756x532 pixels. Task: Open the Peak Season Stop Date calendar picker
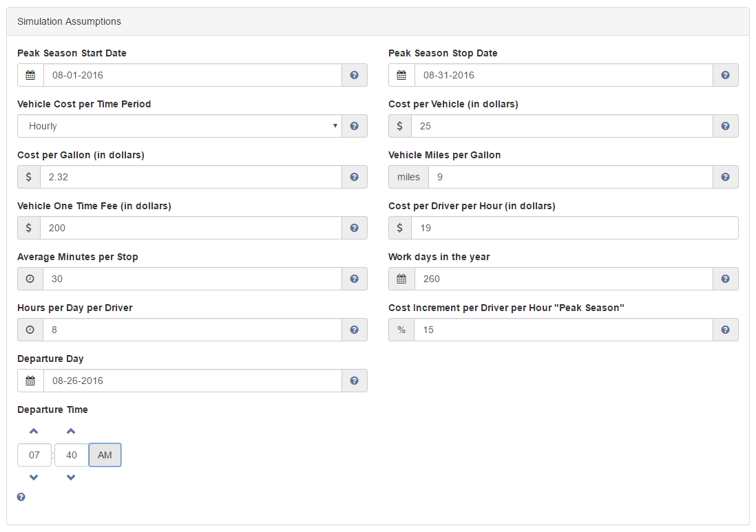pyautogui.click(x=401, y=75)
